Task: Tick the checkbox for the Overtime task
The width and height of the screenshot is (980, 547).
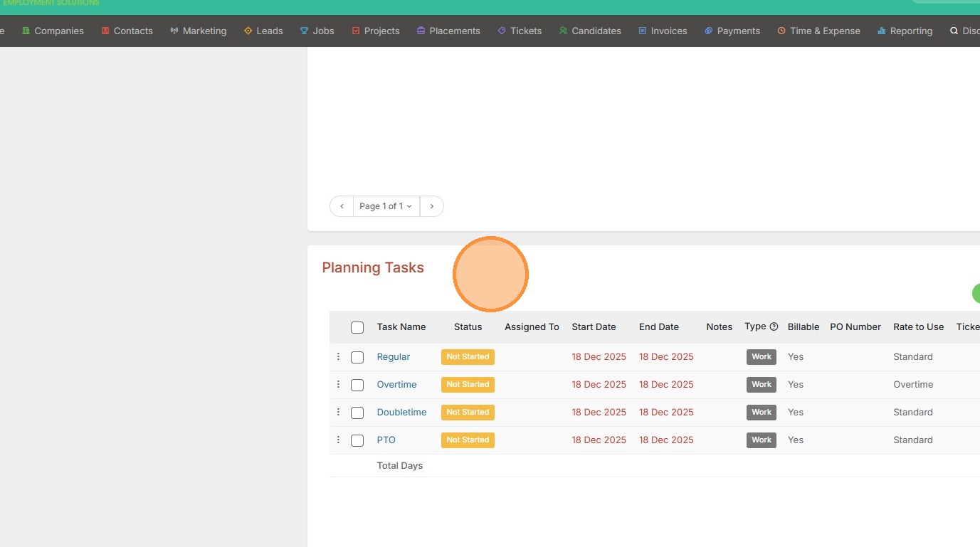Action: (357, 385)
